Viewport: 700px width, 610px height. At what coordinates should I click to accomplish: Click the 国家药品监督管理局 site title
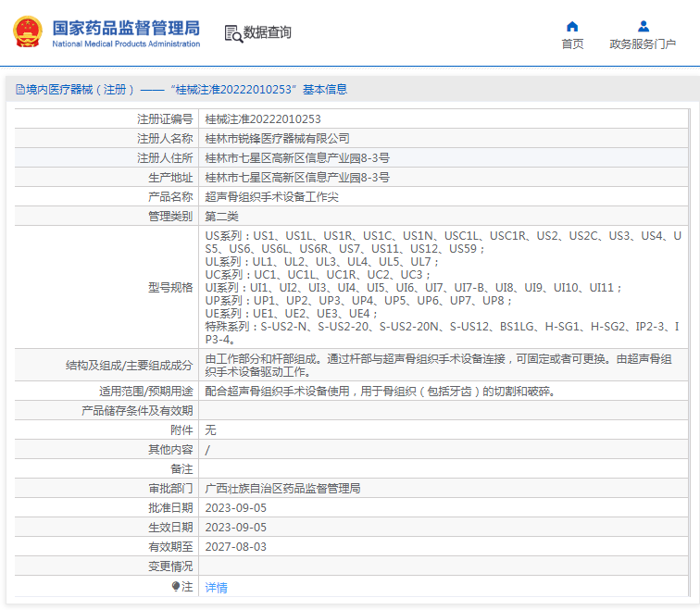[125, 28]
